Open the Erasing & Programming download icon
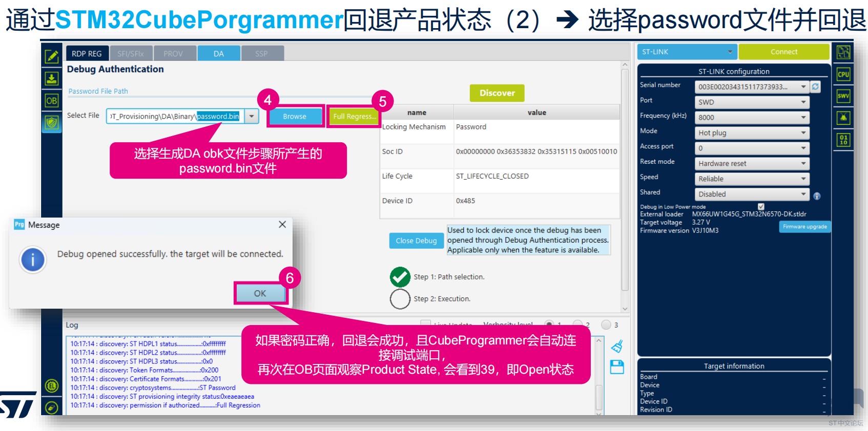This screenshot has height=431, width=868. (x=52, y=78)
